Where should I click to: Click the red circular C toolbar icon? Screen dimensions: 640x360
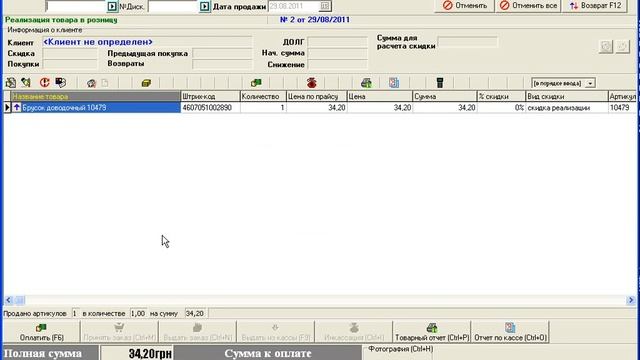point(44,83)
